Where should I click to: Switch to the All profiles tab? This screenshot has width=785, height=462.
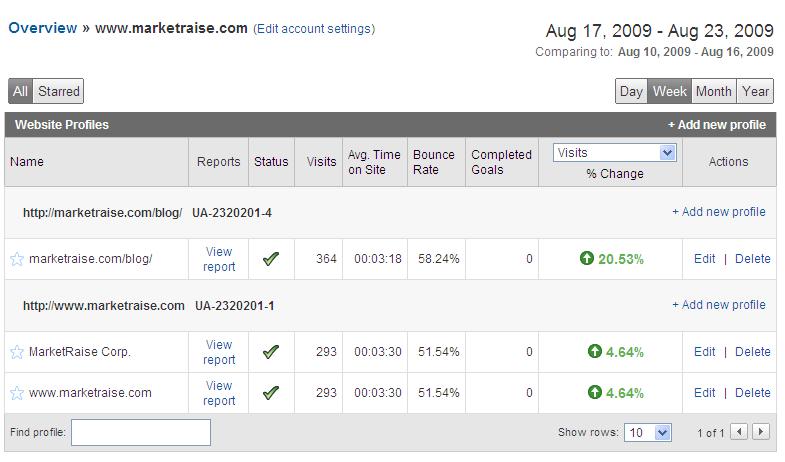(x=21, y=91)
